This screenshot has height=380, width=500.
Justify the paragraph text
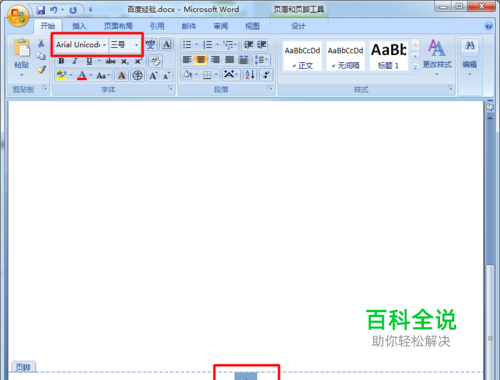pyautogui.click(x=230, y=60)
